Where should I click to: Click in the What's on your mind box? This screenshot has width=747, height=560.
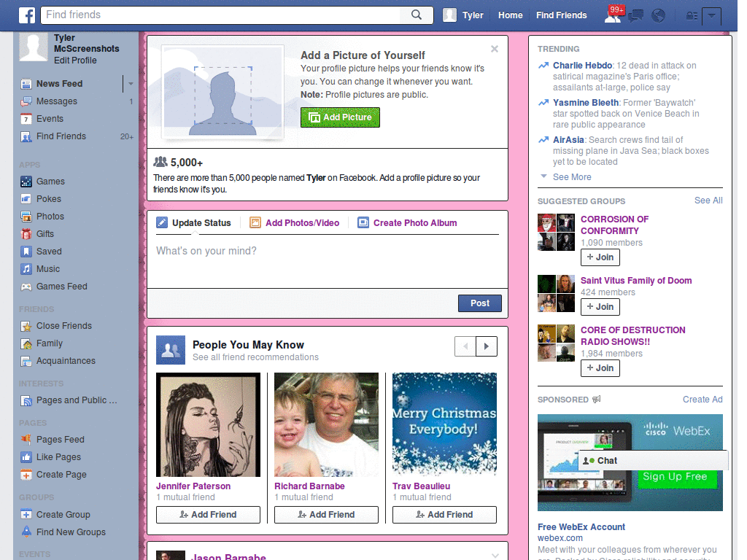click(x=328, y=262)
